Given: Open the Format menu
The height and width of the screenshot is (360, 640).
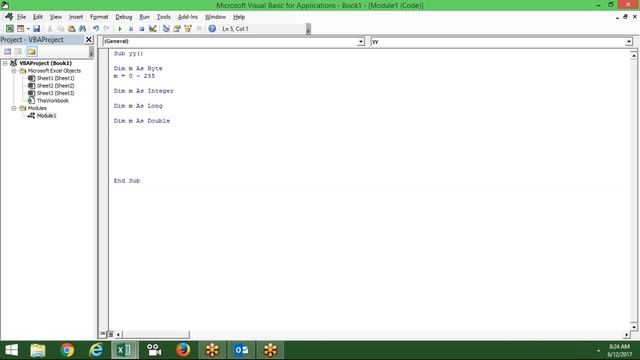Looking at the screenshot, I should point(99,17).
